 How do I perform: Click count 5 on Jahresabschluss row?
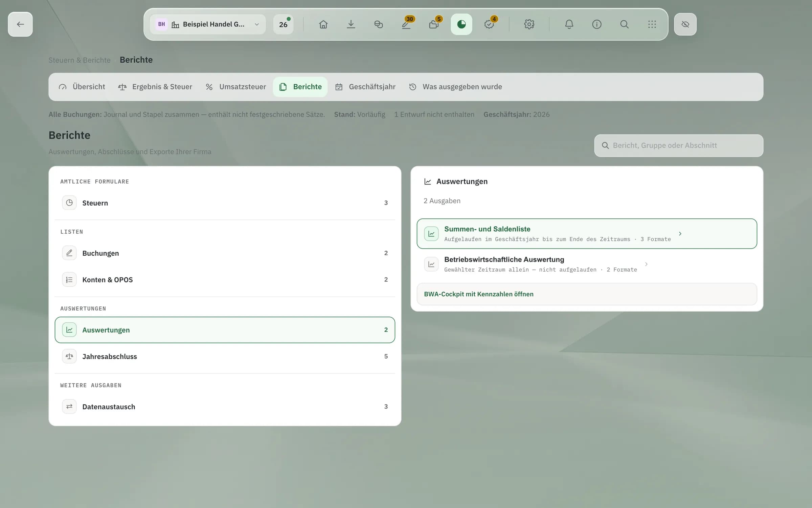coord(386,356)
